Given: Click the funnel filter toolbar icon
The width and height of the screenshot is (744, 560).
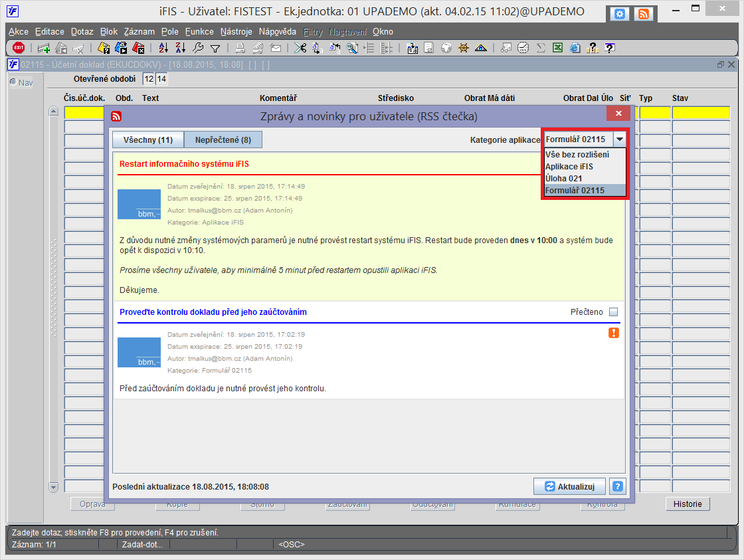Looking at the screenshot, I should tap(215, 48).
